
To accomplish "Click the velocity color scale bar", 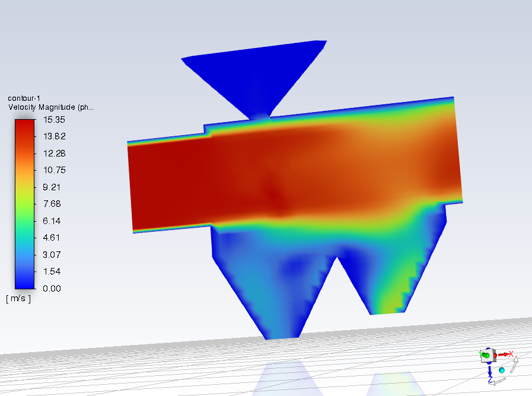I will click(25, 204).
